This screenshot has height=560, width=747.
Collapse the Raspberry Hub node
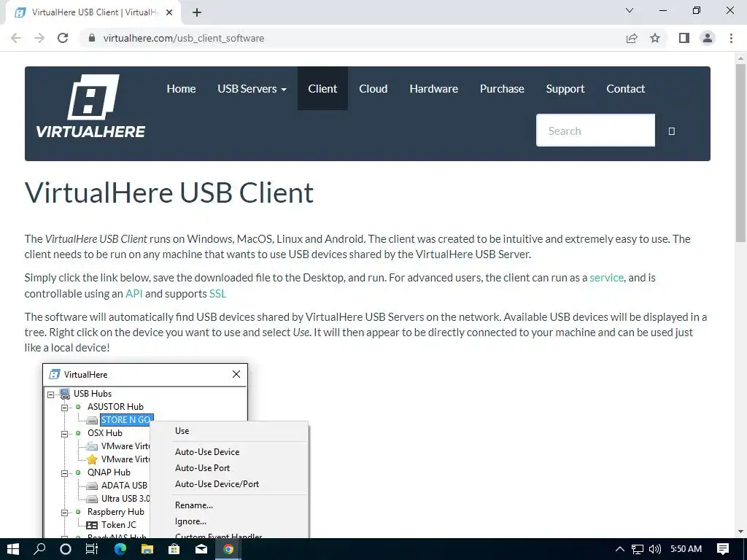(x=64, y=513)
